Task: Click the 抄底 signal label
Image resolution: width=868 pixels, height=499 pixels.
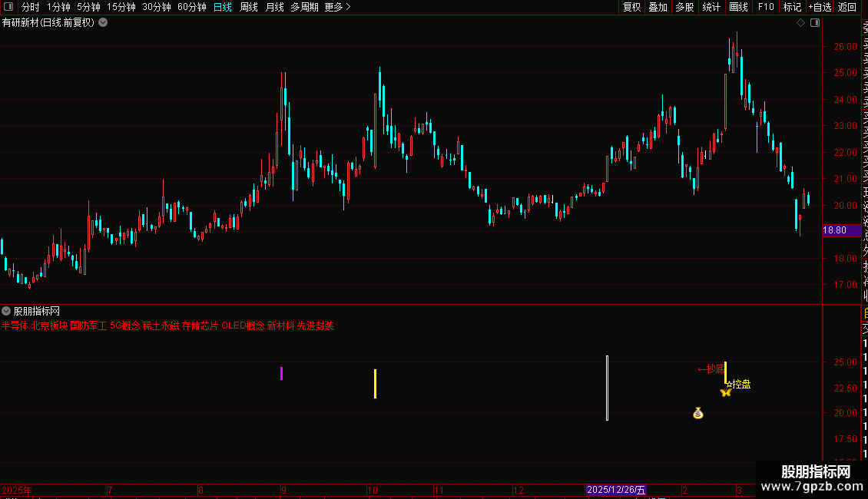Action: pos(711,369)
